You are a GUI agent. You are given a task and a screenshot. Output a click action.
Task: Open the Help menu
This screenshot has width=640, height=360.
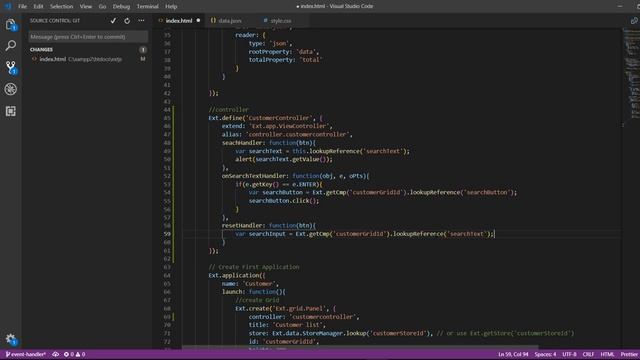[x=171, y=6]
